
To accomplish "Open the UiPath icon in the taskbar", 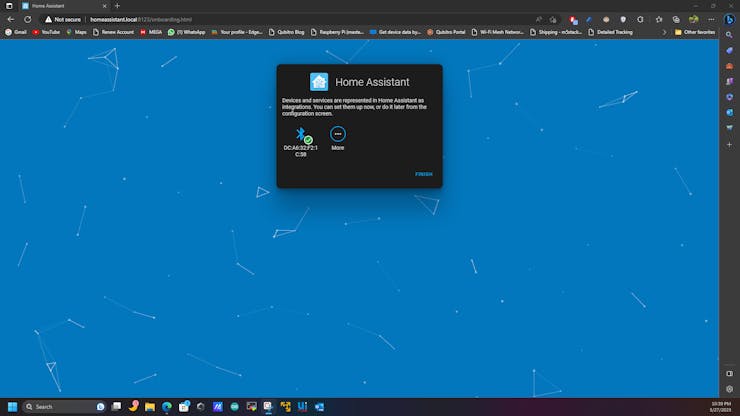I will 303,407.
